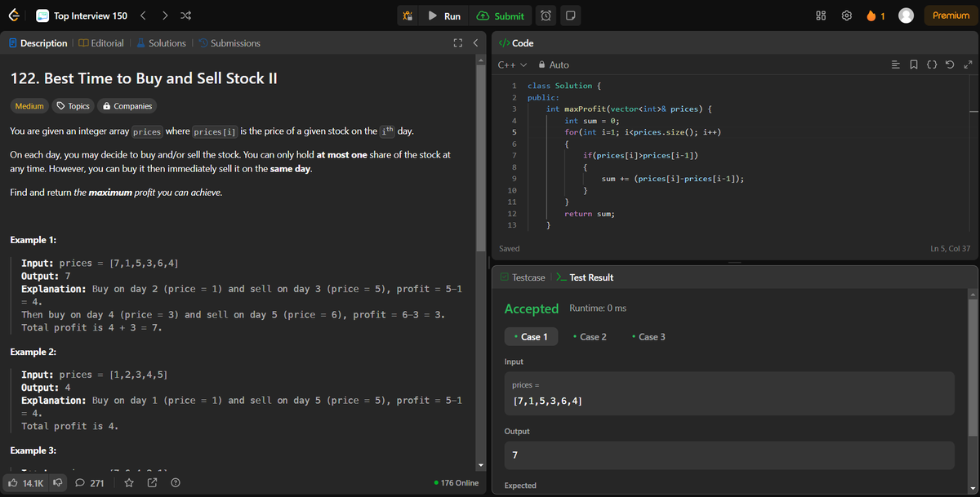Click the Accepted status text

(532, 308)
